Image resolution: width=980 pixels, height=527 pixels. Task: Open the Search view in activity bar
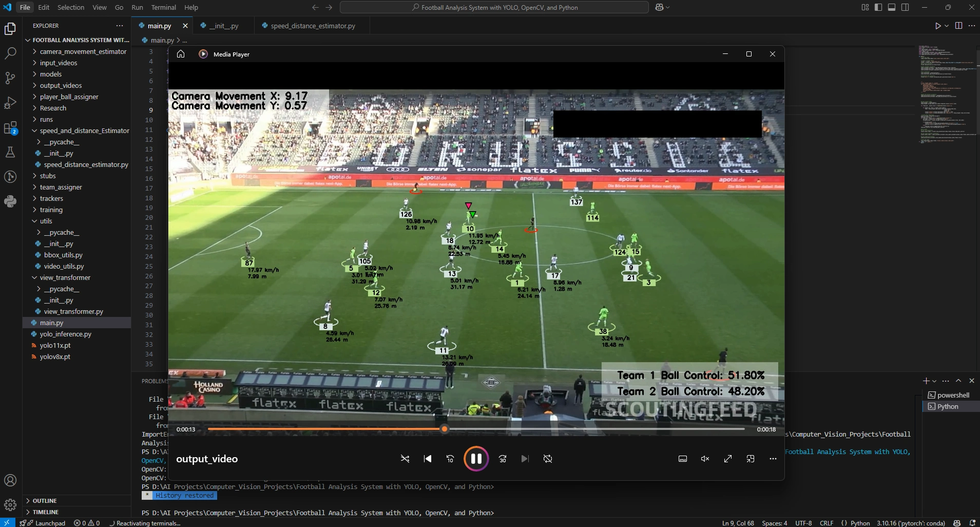point(10,53)
